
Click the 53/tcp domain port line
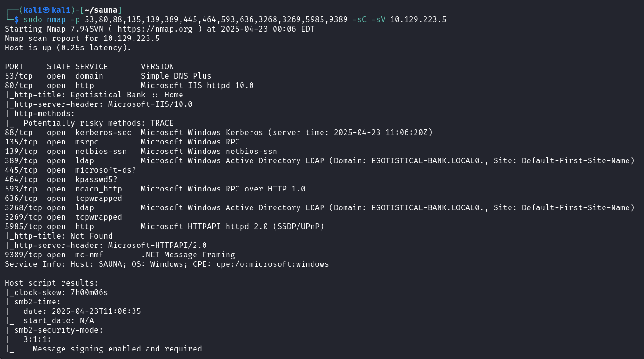[x=108, y=76]
